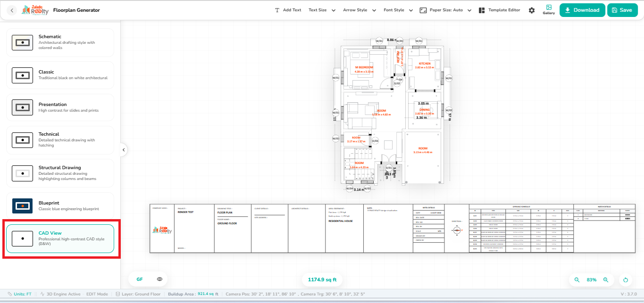Viewport: 644px width, 303px height.
Task: Open the Paper Size: Auto selector
Action: (x=446, y=10)
